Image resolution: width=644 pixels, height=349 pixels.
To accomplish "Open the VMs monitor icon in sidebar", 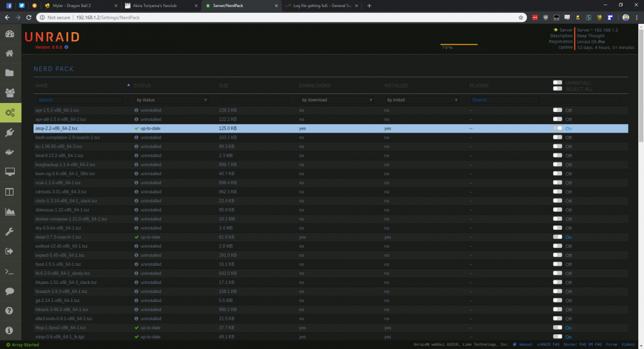I will (x=10, y=172).
